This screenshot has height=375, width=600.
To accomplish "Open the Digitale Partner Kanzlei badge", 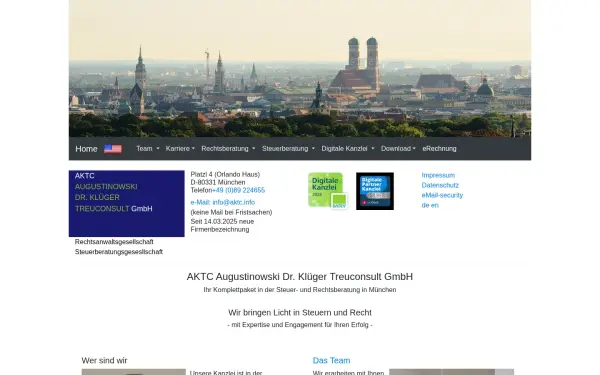I will point(375,191).
